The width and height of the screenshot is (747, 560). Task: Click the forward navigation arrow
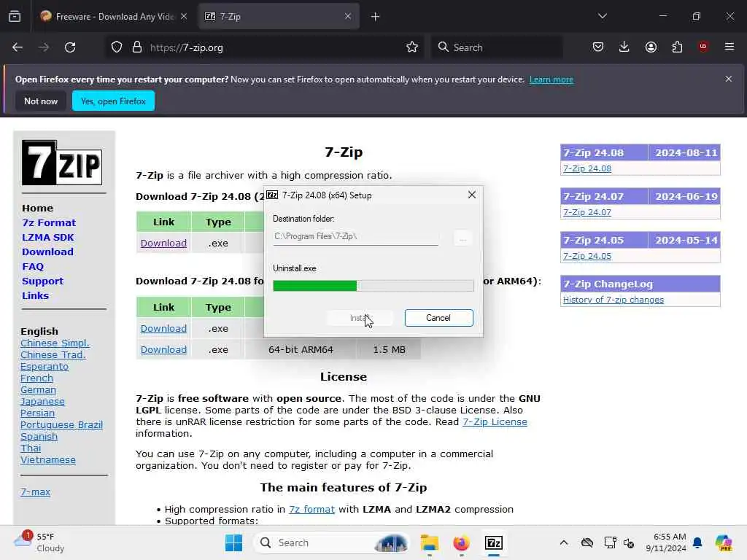pyautogui.click(x=44, y=47)
